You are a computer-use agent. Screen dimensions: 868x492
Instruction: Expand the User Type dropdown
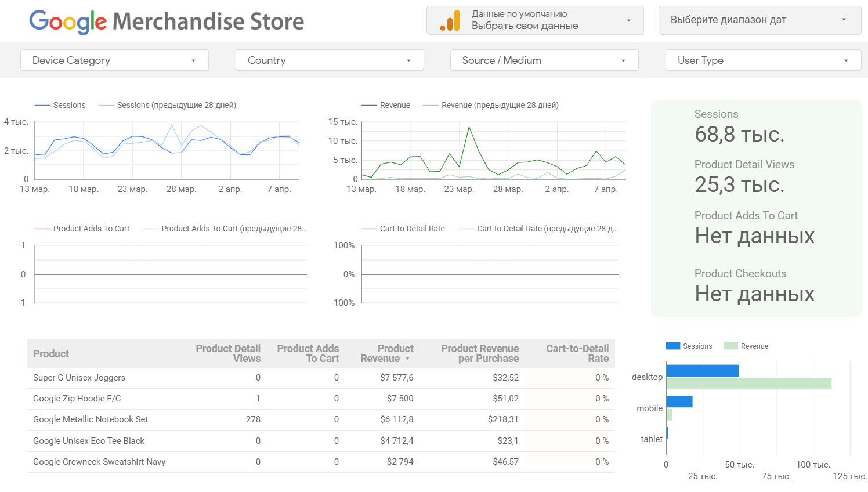click(x=762, y=60)
